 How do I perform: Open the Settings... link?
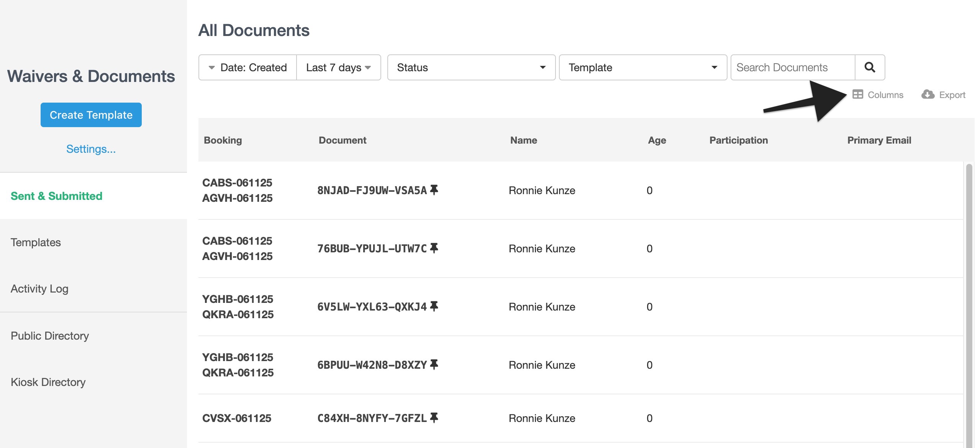91,149
